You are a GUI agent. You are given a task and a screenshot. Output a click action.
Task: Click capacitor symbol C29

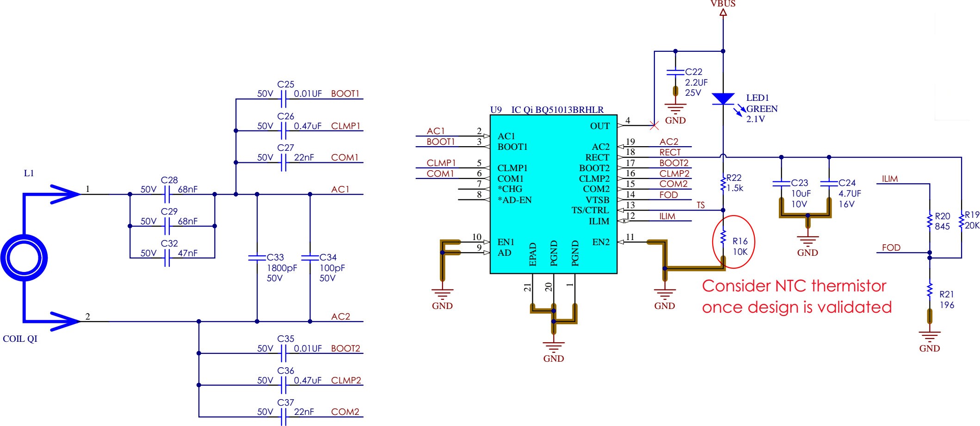point(167,226)
